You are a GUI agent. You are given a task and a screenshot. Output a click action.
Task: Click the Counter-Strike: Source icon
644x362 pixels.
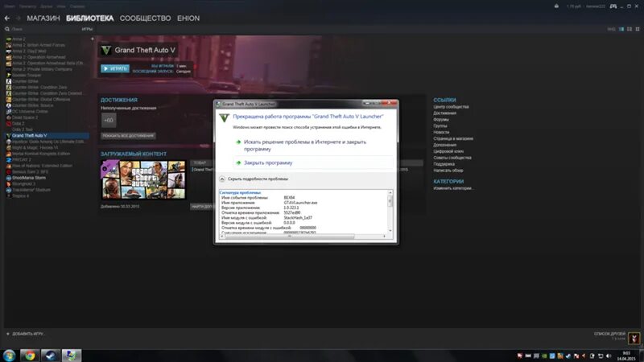9,105
